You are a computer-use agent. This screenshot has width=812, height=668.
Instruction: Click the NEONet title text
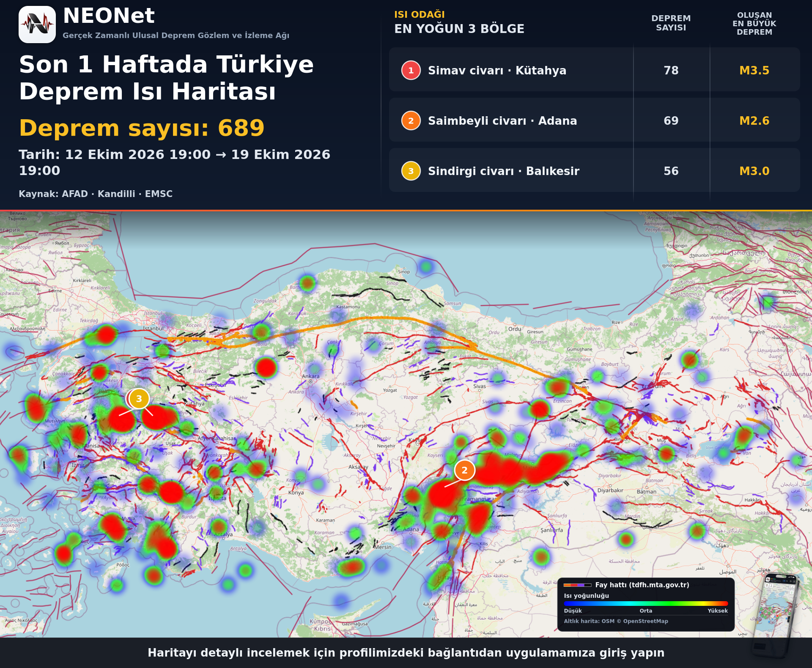[x=109, y=16]
